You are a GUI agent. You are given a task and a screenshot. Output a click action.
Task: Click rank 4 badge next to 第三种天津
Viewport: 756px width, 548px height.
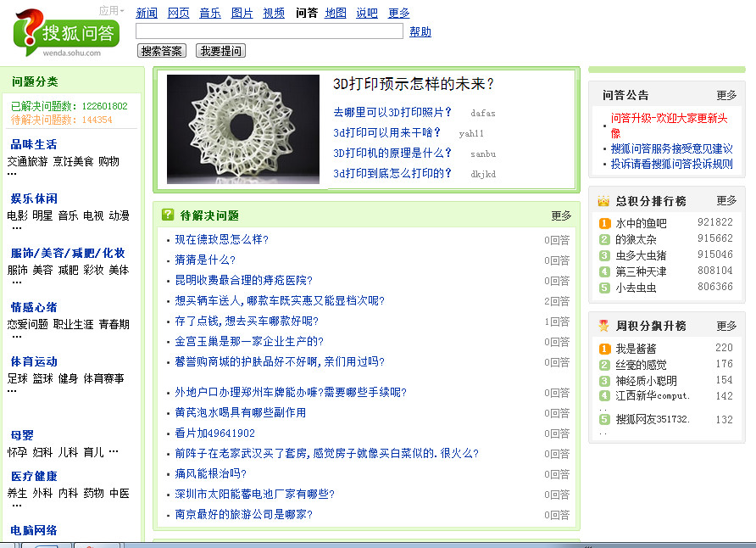tap(604, 271)
